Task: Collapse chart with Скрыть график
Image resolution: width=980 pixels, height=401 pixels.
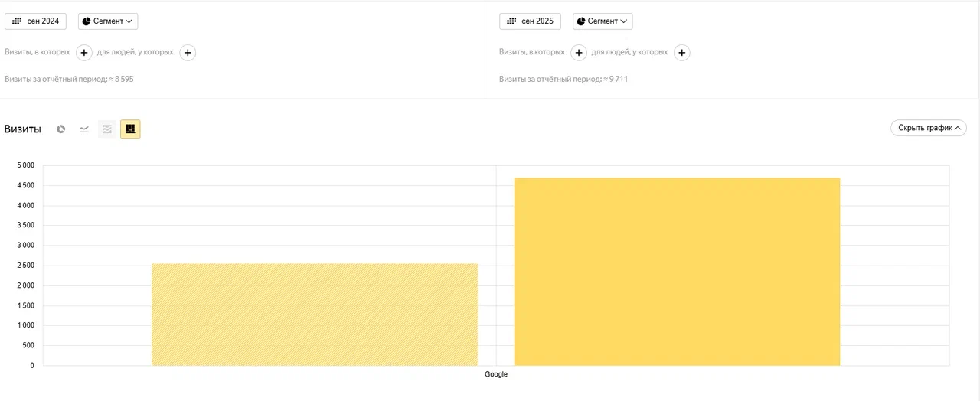Action: click(x=928, y=128)
